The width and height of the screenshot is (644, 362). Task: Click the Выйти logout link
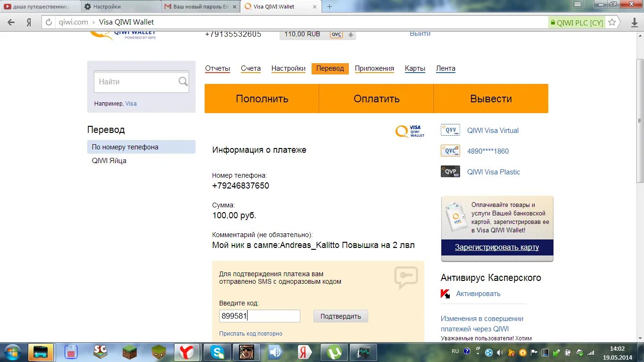(x=420, y=34)
